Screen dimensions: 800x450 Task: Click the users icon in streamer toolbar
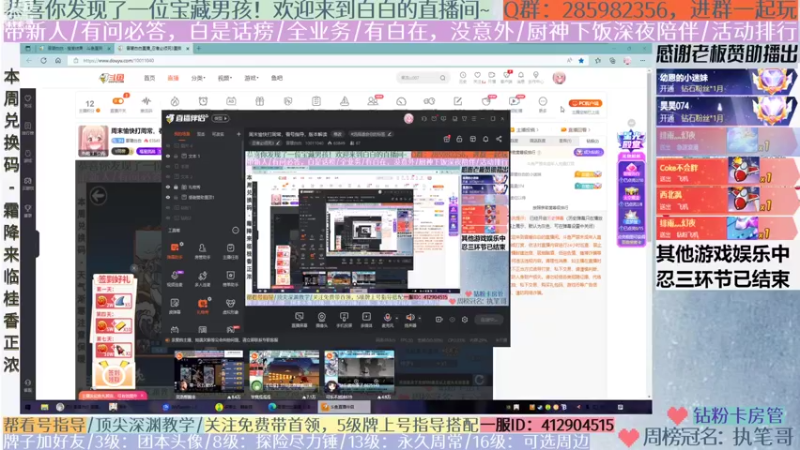tap(373, 101)
